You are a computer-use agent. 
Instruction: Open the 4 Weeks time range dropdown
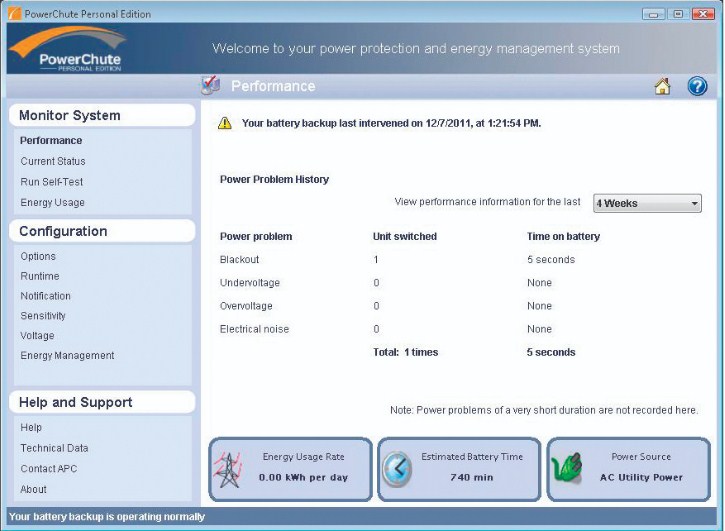click(x=647, y=203)
